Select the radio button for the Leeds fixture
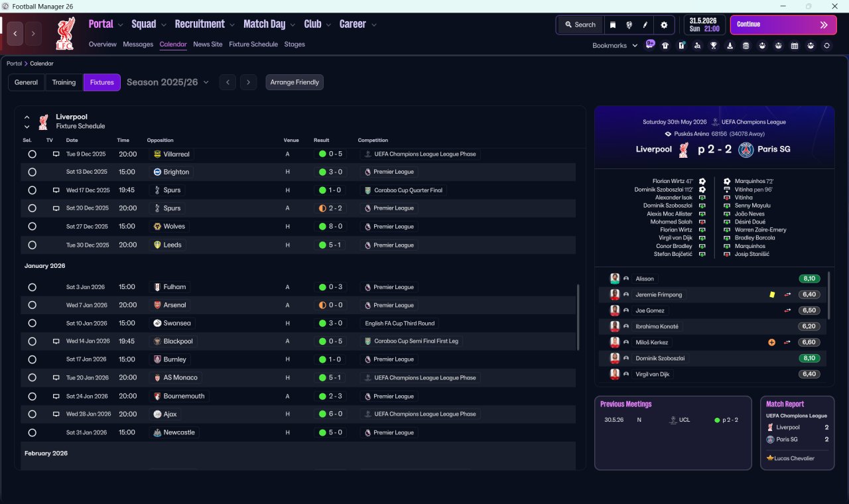This screenshot has height=504, width=849. pyautogui.click(x=32, y=245)
